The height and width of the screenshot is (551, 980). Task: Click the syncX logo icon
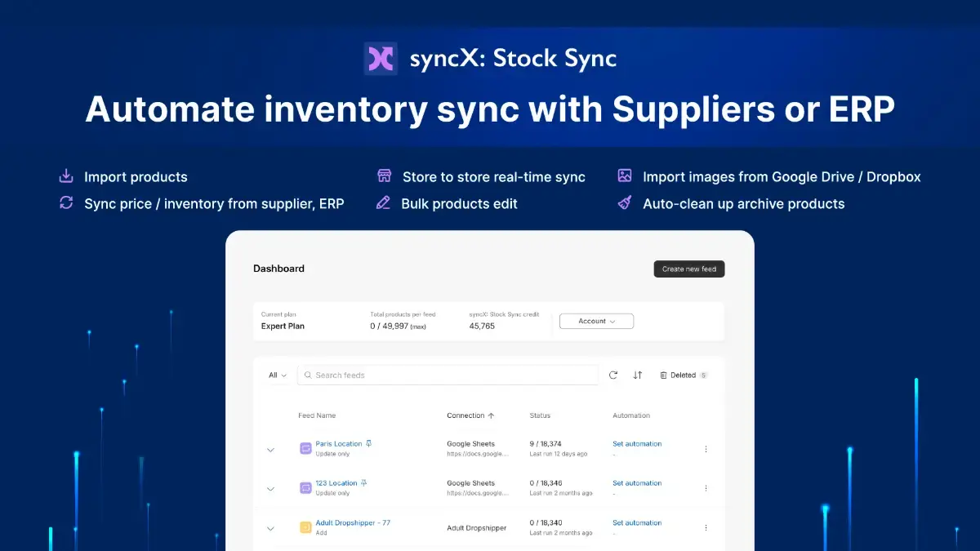coord(381,59)
